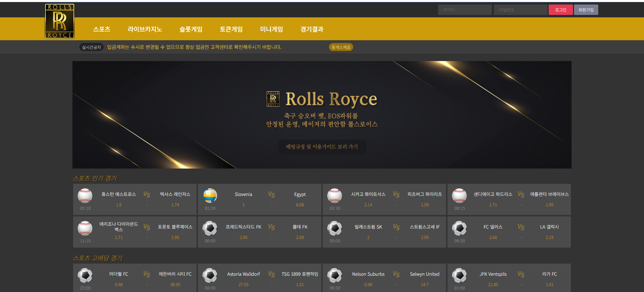Image resolution: width=644 pixels, height=292 pixels.
Task: Open the 스포츠 menu
Action: click(x=102, y=29)
